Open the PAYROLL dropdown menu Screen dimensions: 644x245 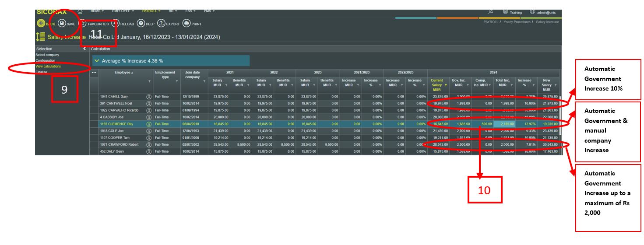click(151, 10)
